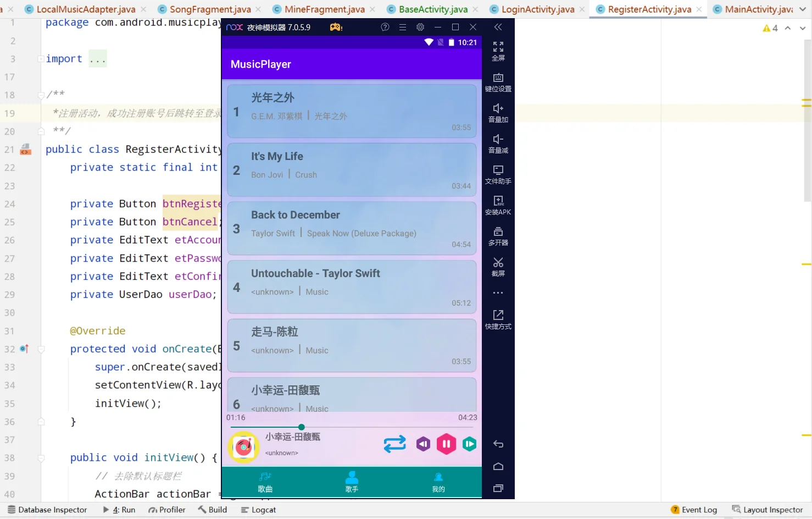The width and height of the screenshot is (812, 519).
Task: Open the 多开器 multi-instance manager
Action: (x=498, y=236)
